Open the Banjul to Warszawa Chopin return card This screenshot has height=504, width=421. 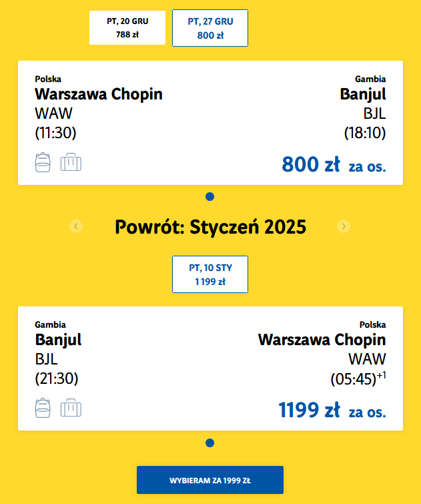tap(211, 368)
